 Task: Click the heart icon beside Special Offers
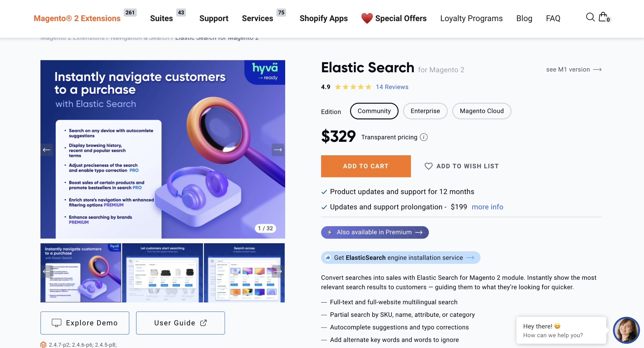367,18
